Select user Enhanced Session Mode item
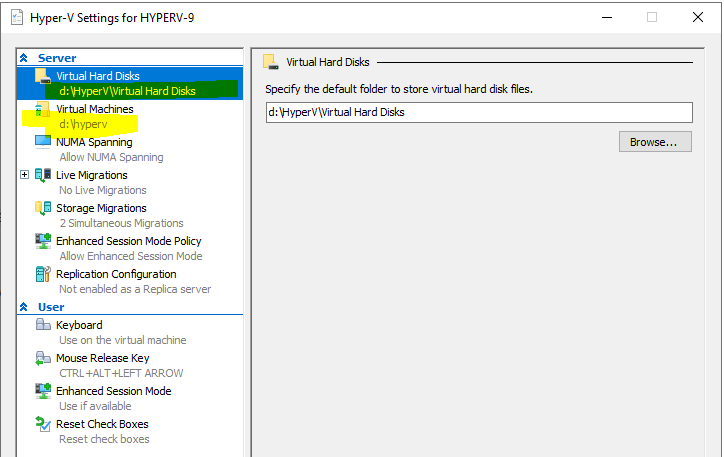This screenshot has width=724, height=457. (114, 391)
